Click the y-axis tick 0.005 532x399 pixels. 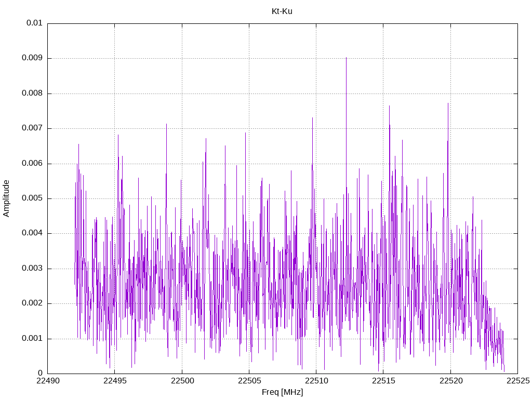pyautogui.click(x=32, y=198)
